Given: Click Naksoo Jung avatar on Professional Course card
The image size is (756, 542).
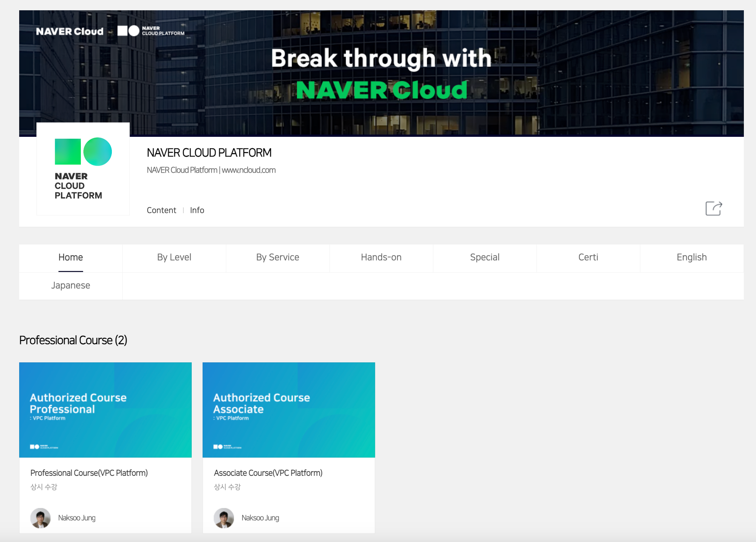Looking at the screenshot, I should click(40, 518).
